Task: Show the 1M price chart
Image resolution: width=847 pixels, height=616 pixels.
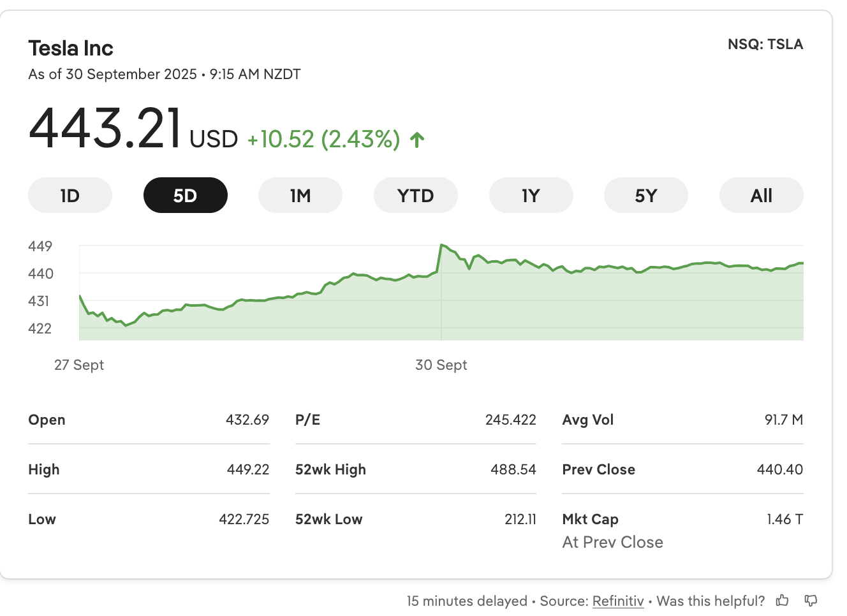Action: pyautogui.click(x=300, y=195)
